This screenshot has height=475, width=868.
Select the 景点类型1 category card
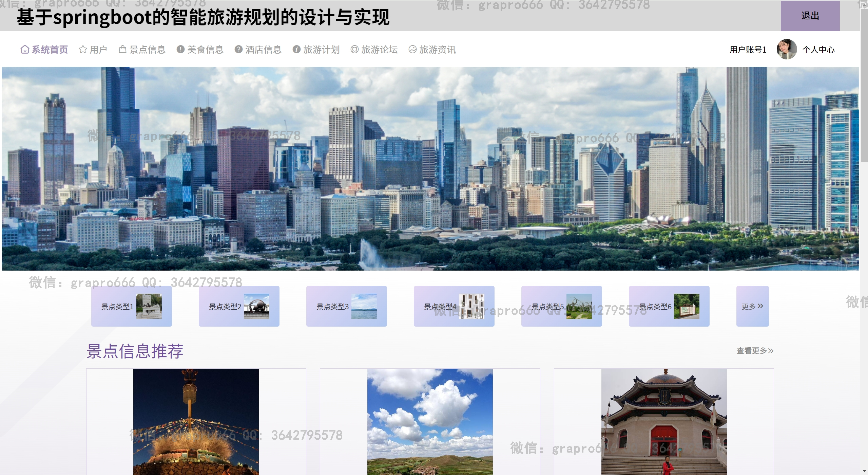click(131, 306)
